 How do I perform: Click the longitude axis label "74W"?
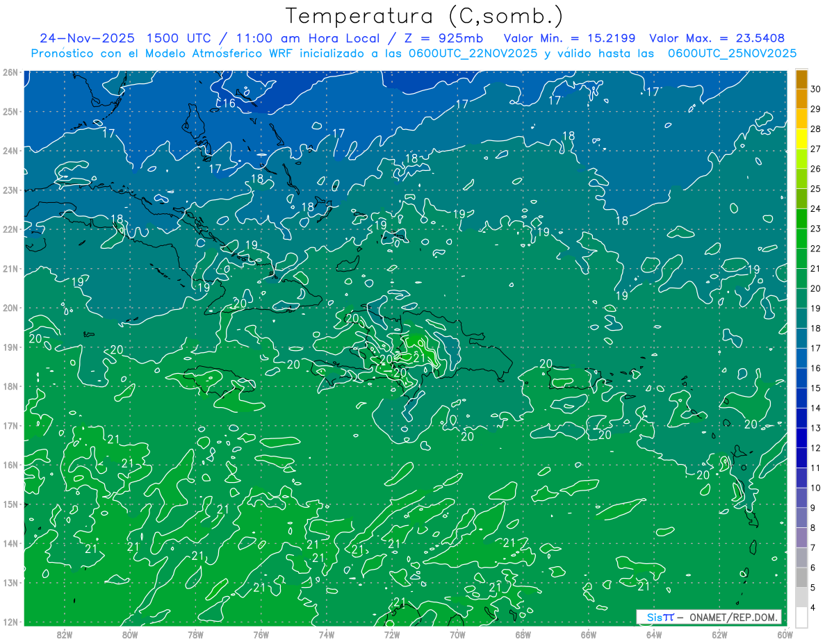pyautogui.click(x=327, y=634)
